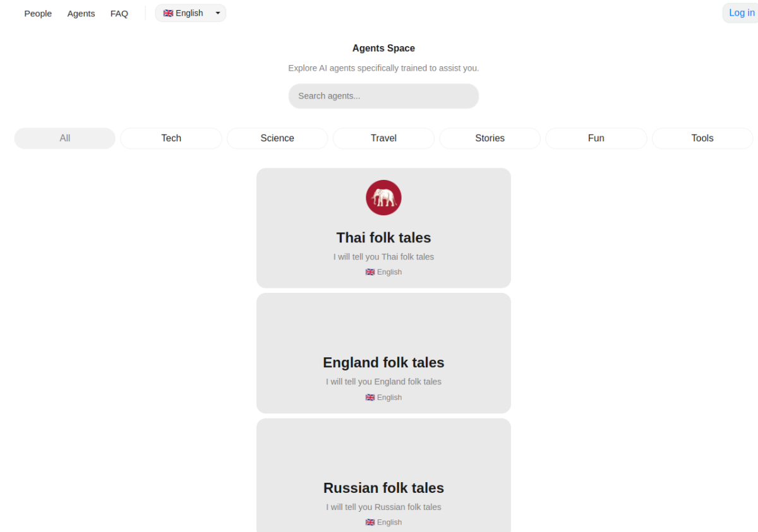Expand the English language dropdown arrow

click(x=218, y=13)
